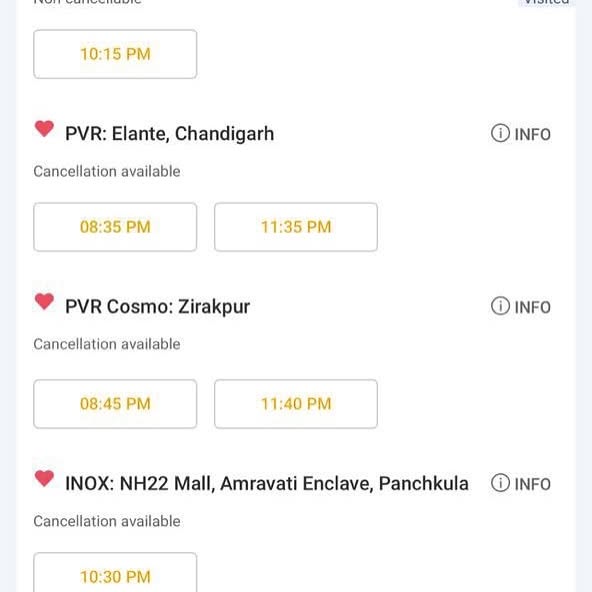The image size is (592, 592).
Task: Tap Cancellation available under PVR: Elante
Action: click(107, 171)
